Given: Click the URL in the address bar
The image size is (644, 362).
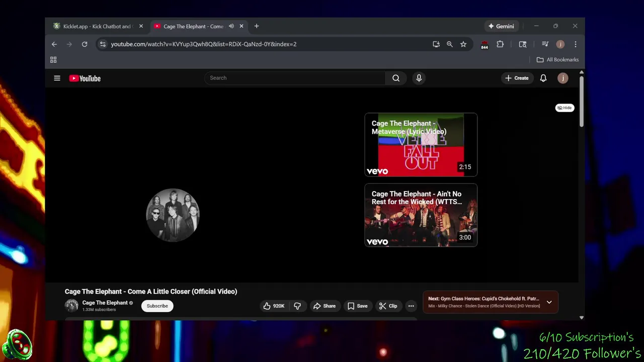Looking at the screenshot, I should tap(204, 44).
